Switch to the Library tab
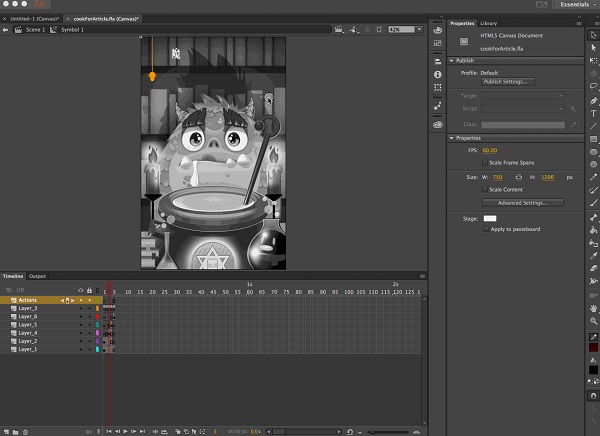The height and width of the screenshot is (436, 600). click(x=488, y=22)
